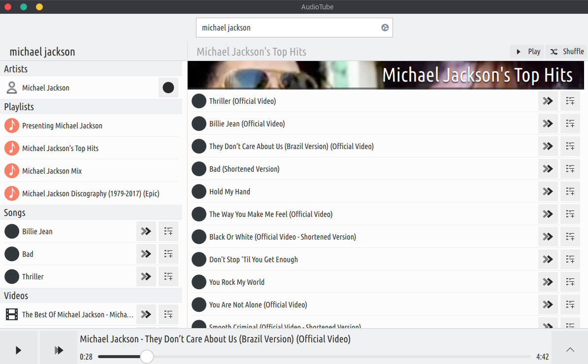
Task: Clear the search field using the clear icon
Action: coord(385,28)
